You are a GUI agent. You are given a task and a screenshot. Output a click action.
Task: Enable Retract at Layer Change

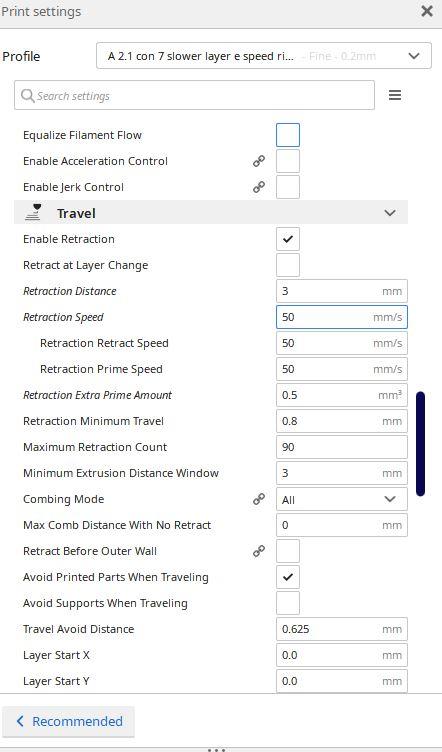pyautogui.click(x=288, y=265)
